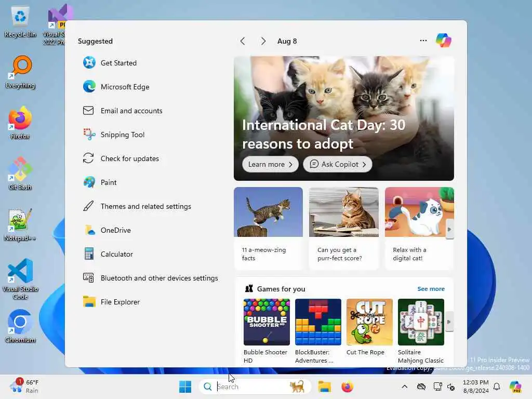Open Firefox from the taskbar
The image size is (532, 399).
click(347, 387)
